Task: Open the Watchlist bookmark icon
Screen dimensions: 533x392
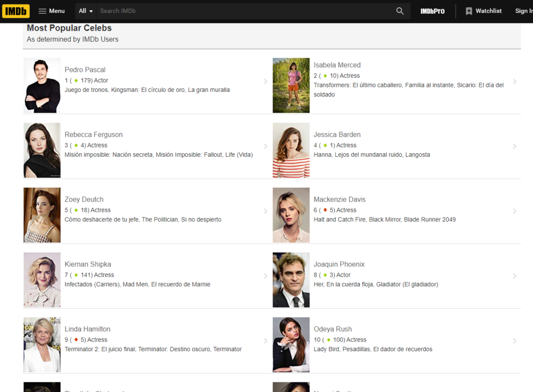Action: pos(469,11)
